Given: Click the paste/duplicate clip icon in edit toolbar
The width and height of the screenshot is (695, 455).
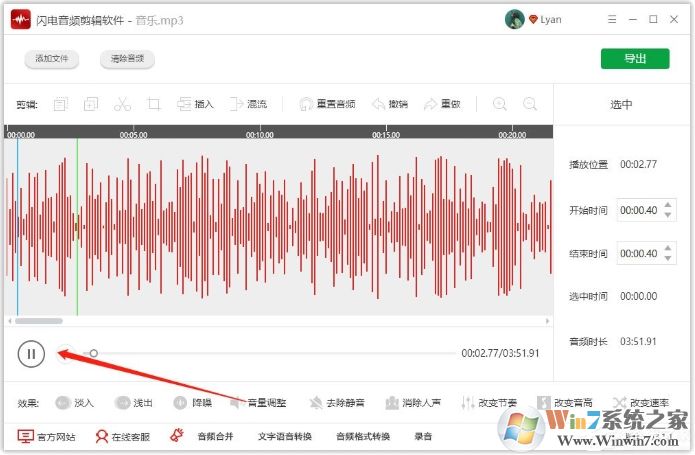Looking at the screenshot, I should click(91, 105).
